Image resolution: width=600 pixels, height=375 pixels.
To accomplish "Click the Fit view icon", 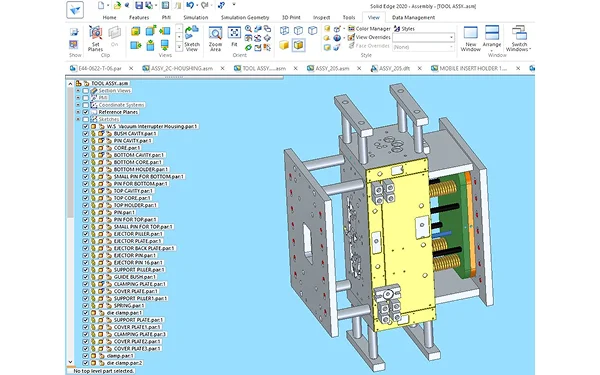I will tap(234, 37).
